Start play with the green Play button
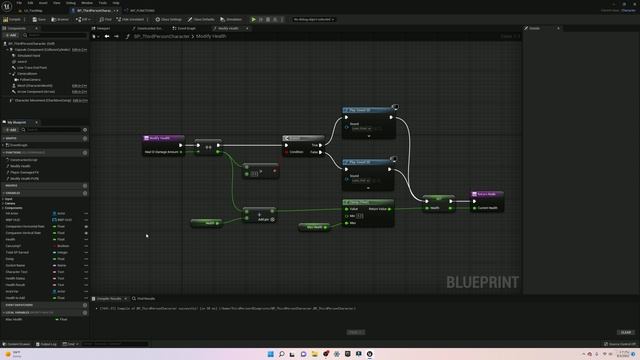The width and height of the screenshot is (640, 360). (253, 19)
